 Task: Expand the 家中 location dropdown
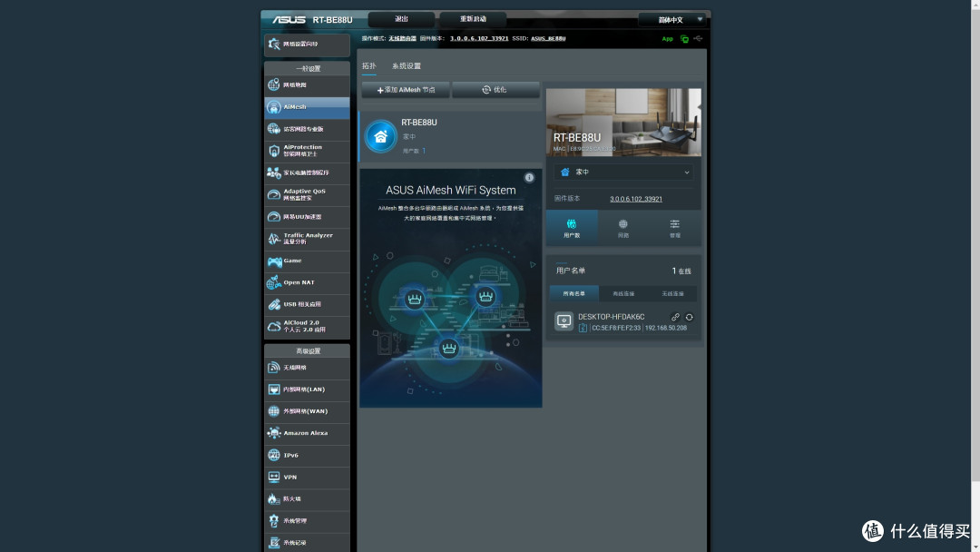click(623, 172)
